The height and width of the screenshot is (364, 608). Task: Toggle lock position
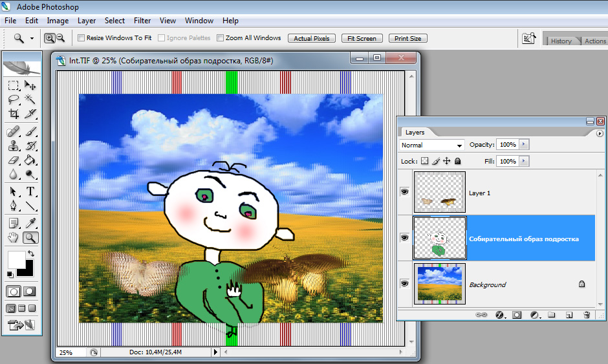point(447,161)
